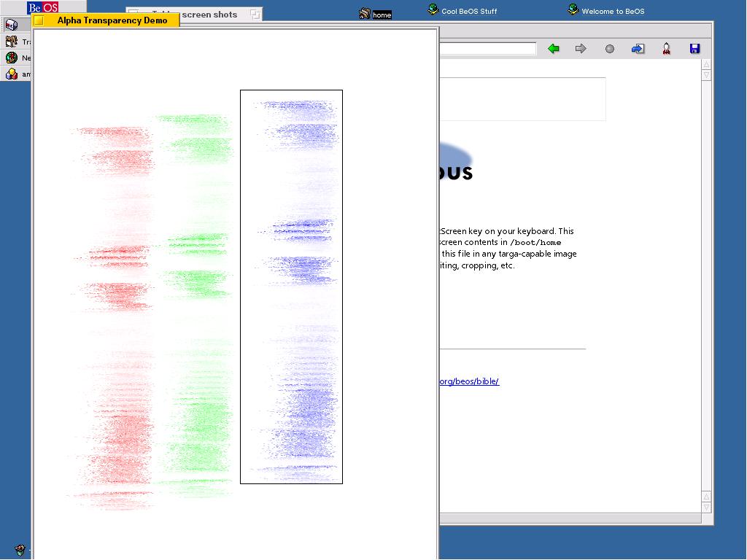Click the zoom box on 'screen shots' tab
Image resolution: width=747 pixels, height=560 pixels.
[x=255, y=15]
